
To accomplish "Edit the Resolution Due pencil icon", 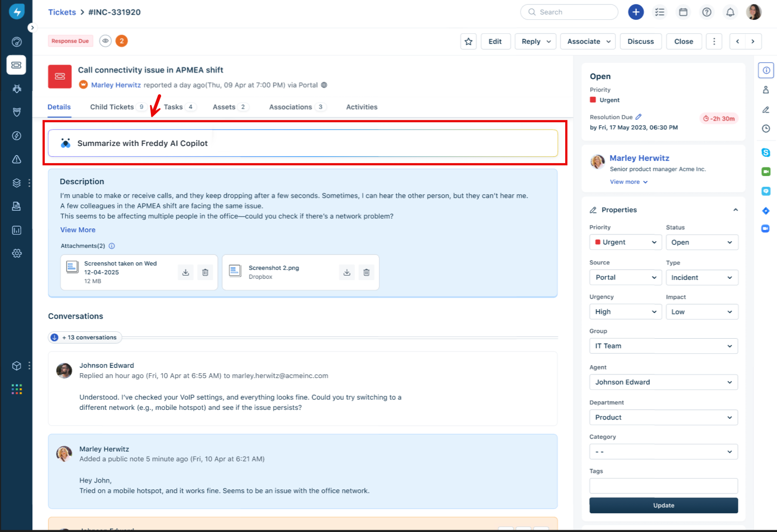I will 639,117.
